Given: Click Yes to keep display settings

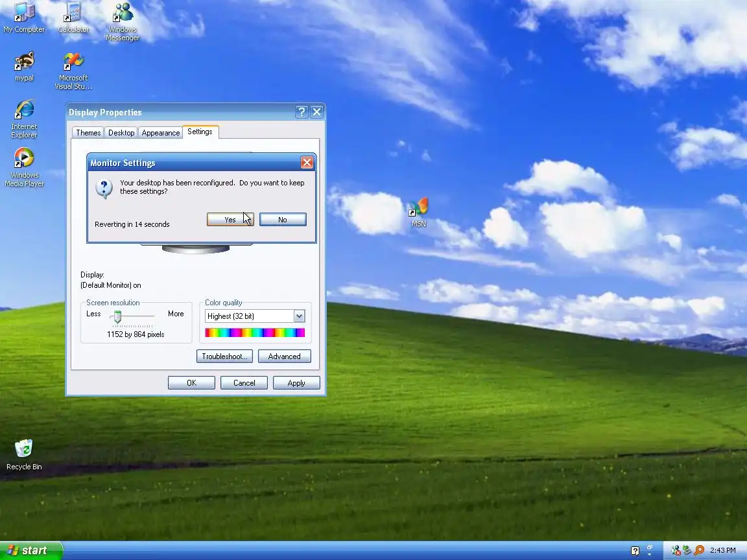Looking at the screenshot, I should pos(230,220).
